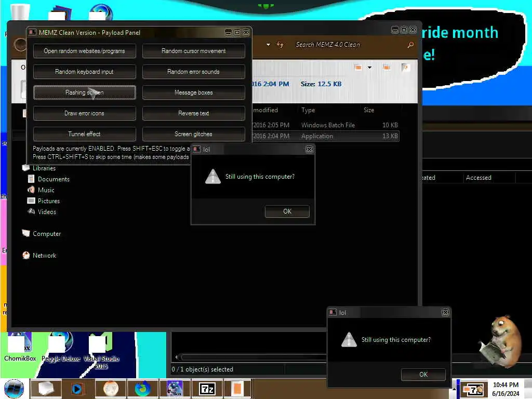Select the Windows Batch File row

(326, 125)
